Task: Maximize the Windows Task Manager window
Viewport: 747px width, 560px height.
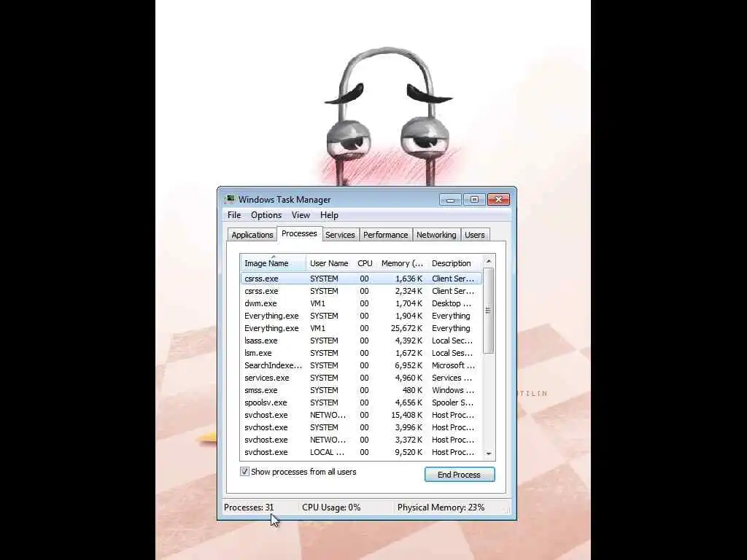Action: click(474, 200)
